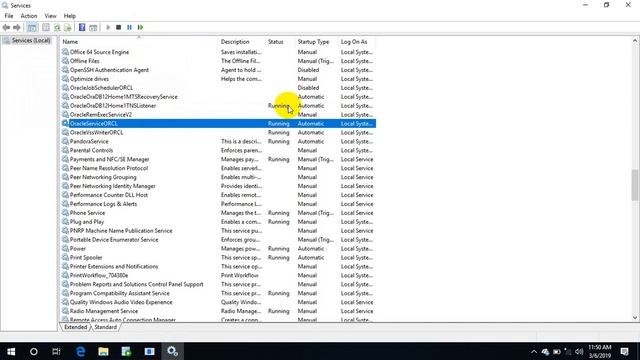640x360 pixels.
Task: Open the Help menu
Action: click(70, 16)
